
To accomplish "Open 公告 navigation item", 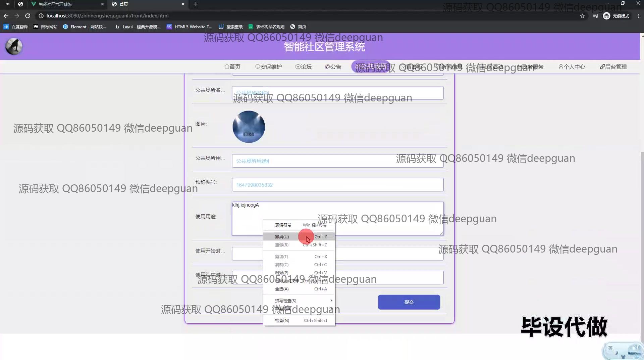I will pyautogui.click(x=333, y=67).
